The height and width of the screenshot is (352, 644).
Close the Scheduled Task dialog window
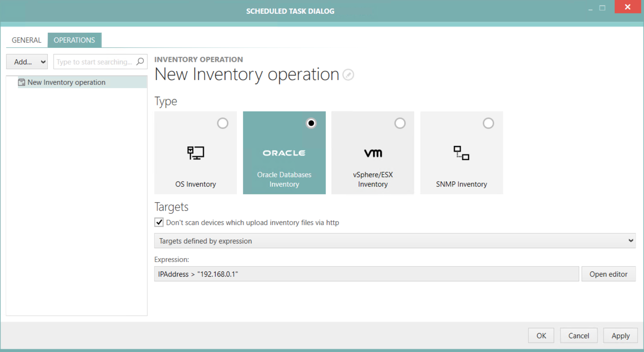click(x=627, y=7)
